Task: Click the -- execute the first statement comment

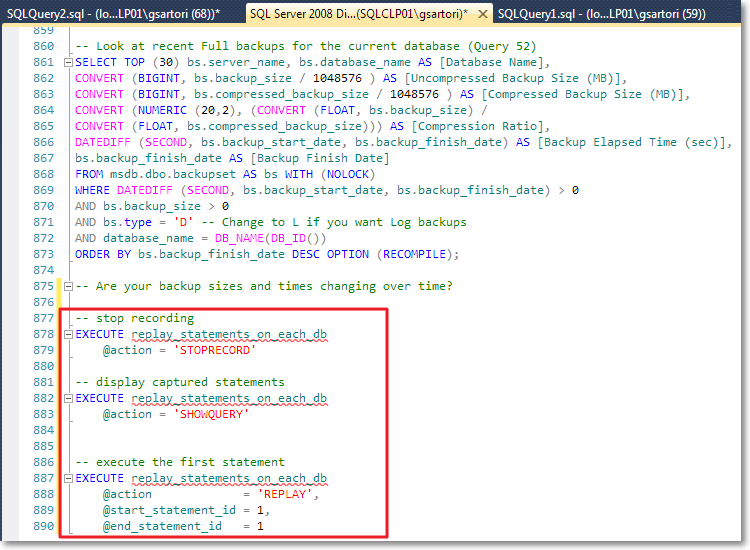Action: point(180,462)
